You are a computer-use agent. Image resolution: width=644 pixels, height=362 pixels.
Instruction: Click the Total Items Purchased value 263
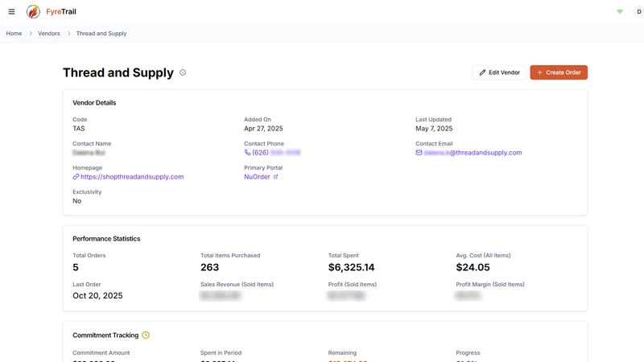click(210, 267)
